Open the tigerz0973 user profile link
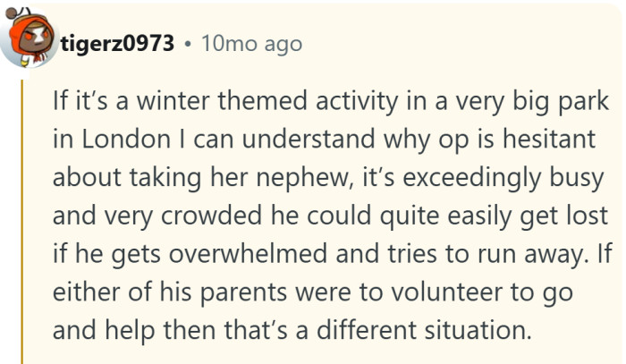The height and width of the screenshot is (364, 626). click(x=117, y=43)
